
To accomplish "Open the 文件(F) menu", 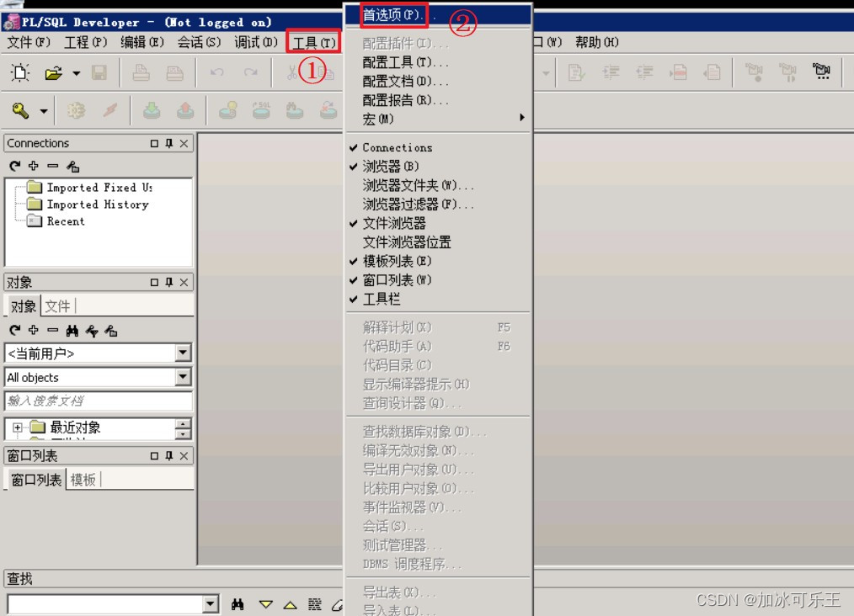I will [29, 42].
